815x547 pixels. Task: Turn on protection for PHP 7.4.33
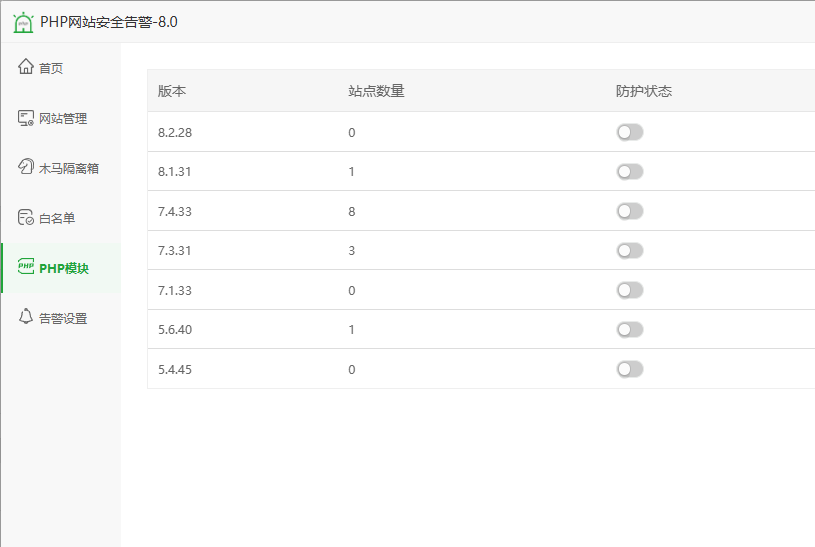629,211
